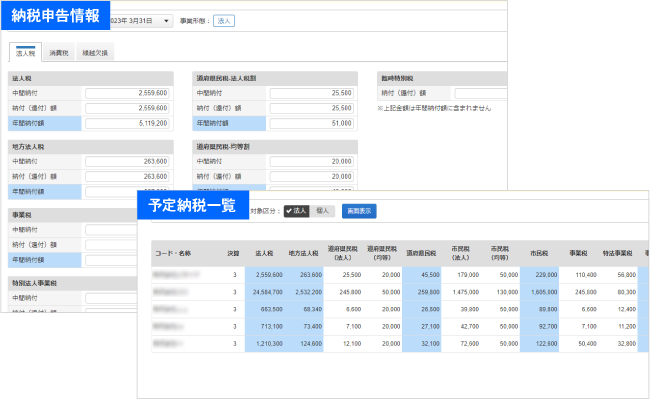The image size is (650, 400).
Task: Edit 法人税 中間納付 field showing 2,559,600
Action: (127, 93)
